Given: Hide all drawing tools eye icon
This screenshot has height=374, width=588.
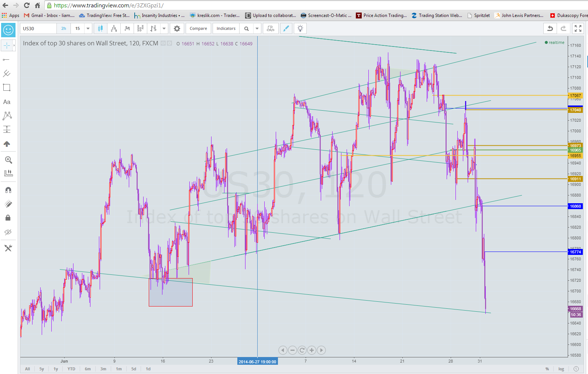Looking at the screenshot, I should pyautogui.click(x=8, y=232).
